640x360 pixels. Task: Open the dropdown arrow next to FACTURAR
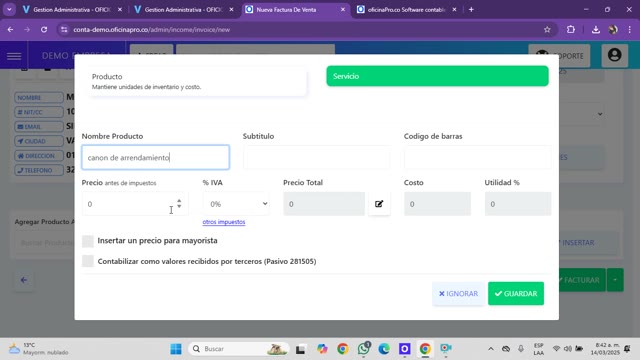coord(615,280)
